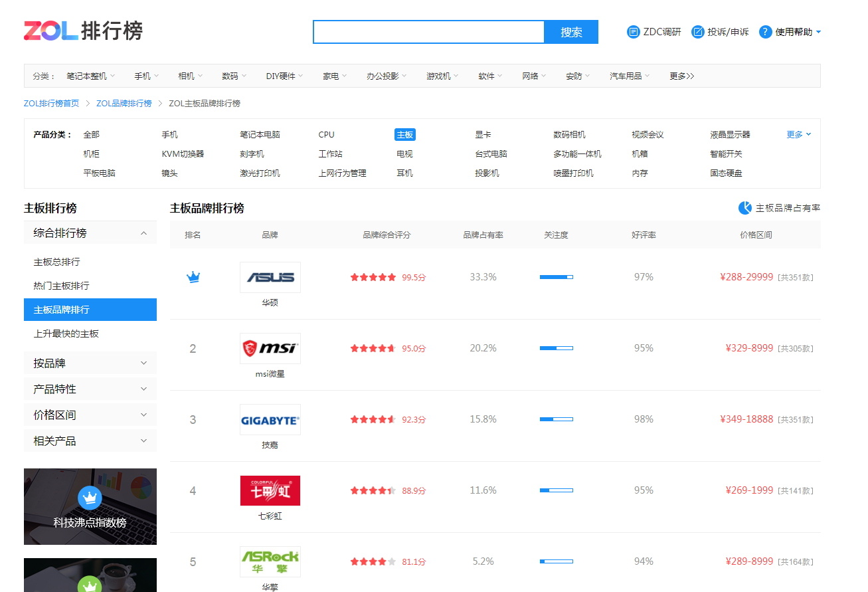This screenshot has width=868, height=592.
Task: Click the 华硕 brand name label
Action: [270, 302]
